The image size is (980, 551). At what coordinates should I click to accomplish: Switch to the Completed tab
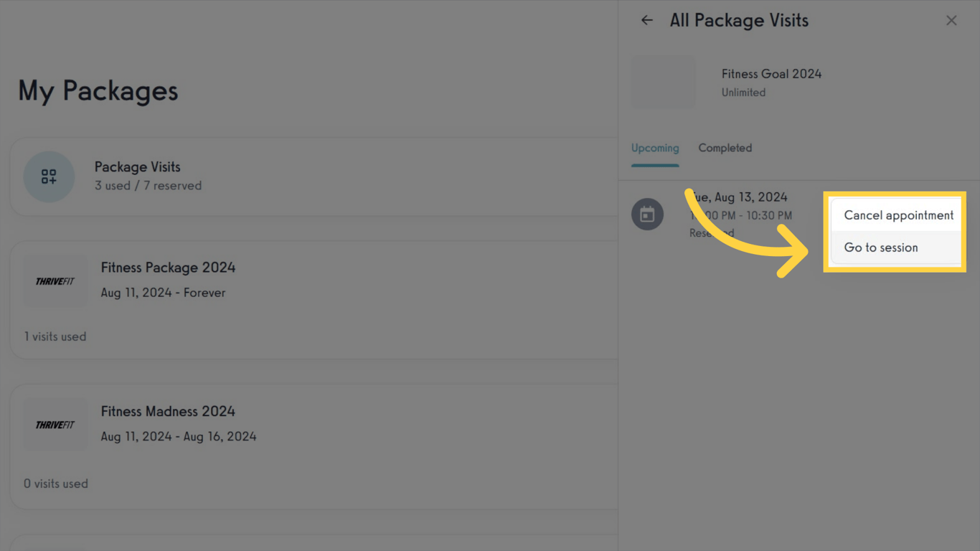pos(725,148)
